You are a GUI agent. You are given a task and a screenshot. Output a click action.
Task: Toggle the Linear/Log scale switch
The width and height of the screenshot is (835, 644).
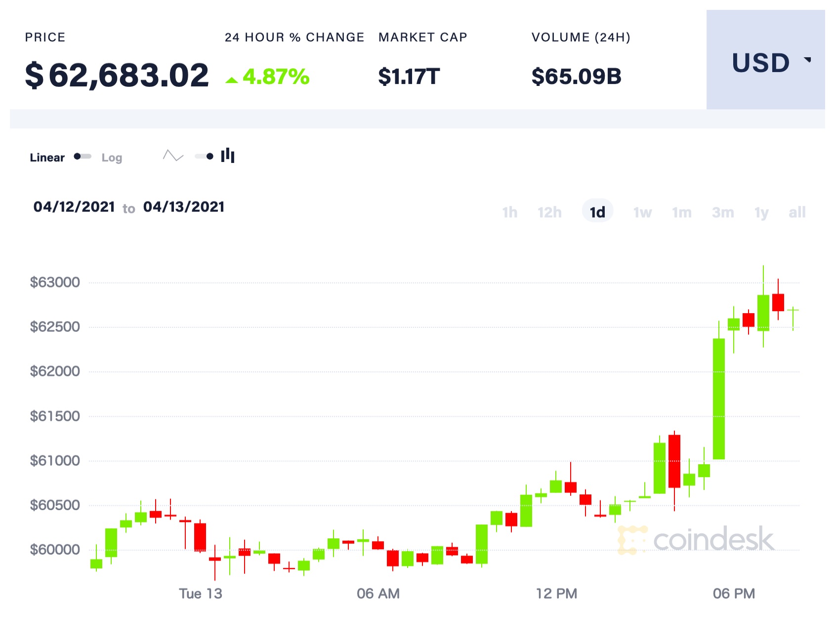click(83, 157)
